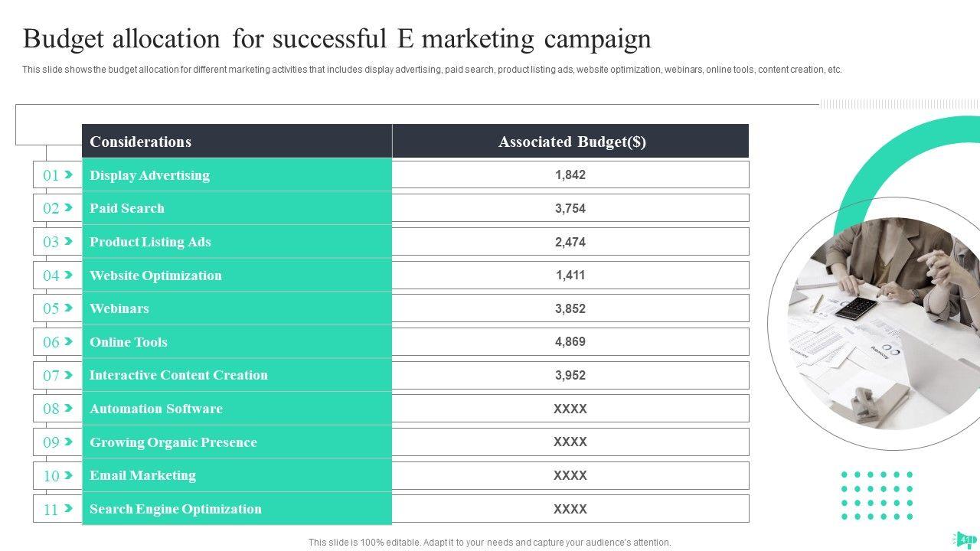This screenshot has width=980, height=551.
Task: Click the Automation Software XXXX placeholder value
Action: click(x=570, y=409)
